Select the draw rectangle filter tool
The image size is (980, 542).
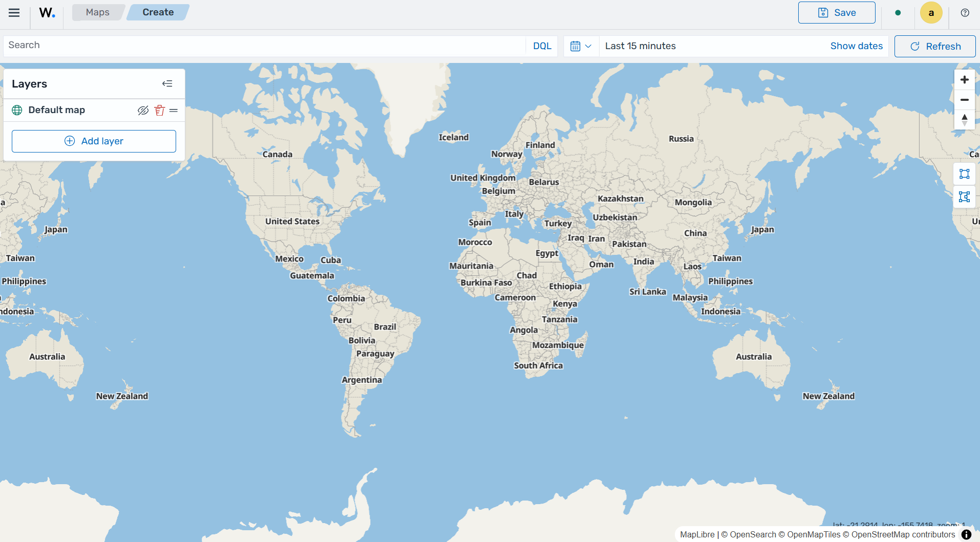pos(965,174)
